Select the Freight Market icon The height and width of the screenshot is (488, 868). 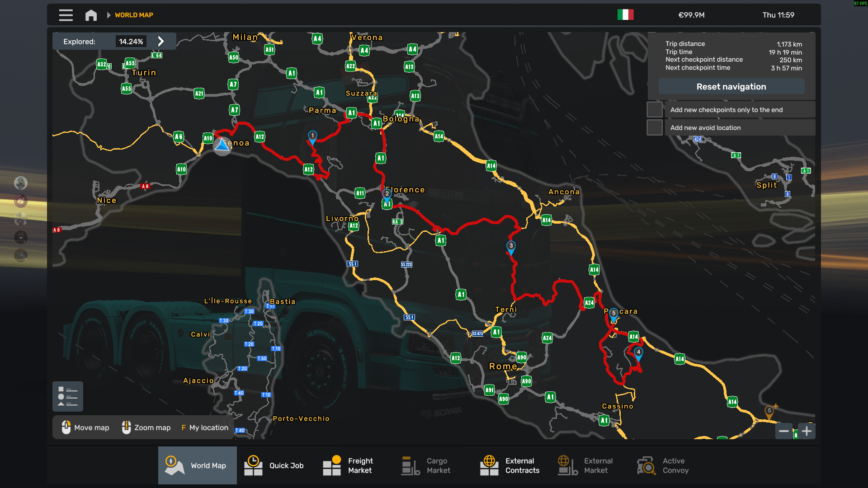tap(331, 465)
